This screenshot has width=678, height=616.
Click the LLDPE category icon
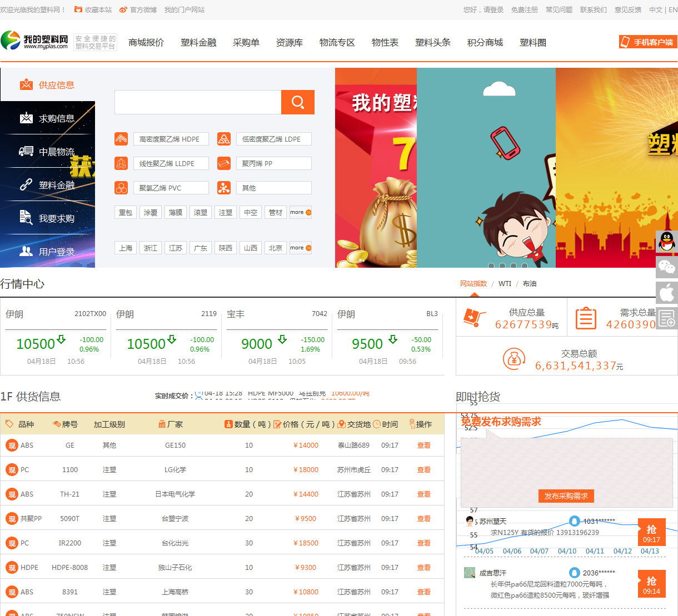click(121, 163)
